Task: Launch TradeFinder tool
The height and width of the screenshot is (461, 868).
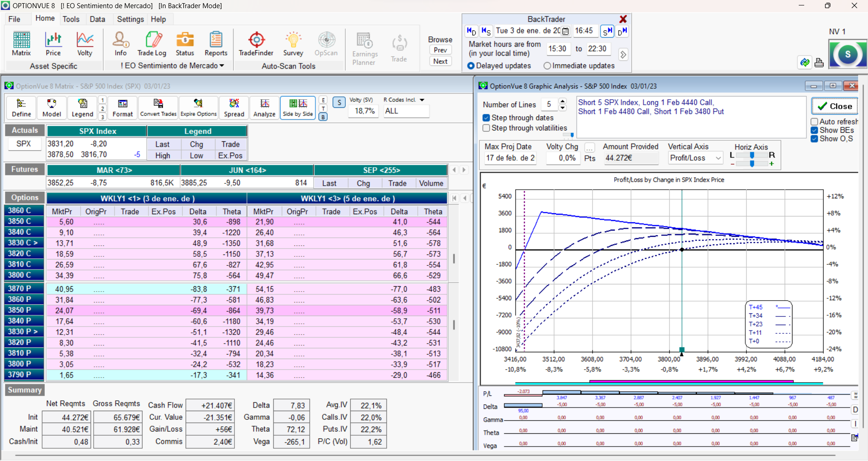Action: click(256, 44)
